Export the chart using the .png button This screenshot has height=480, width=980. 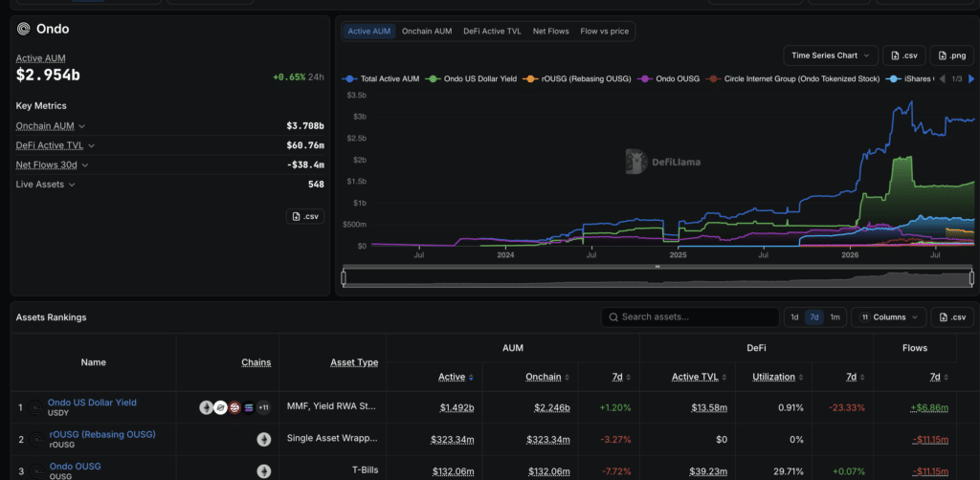coord(951,55)
